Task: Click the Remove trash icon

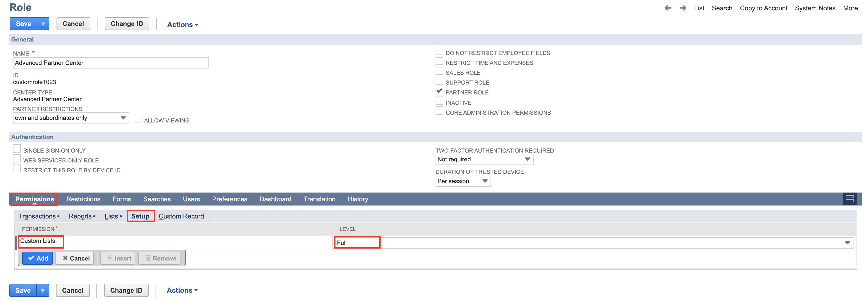Action: (x=148, y=258)
